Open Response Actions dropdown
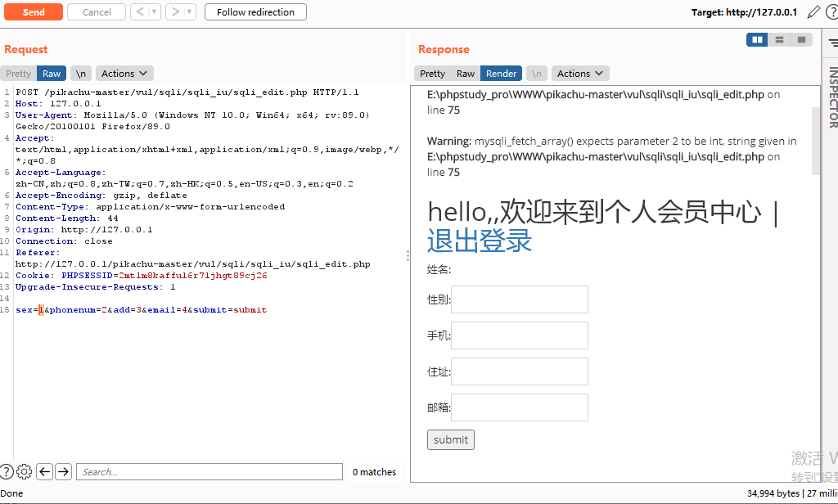 [x=580, y=74]
